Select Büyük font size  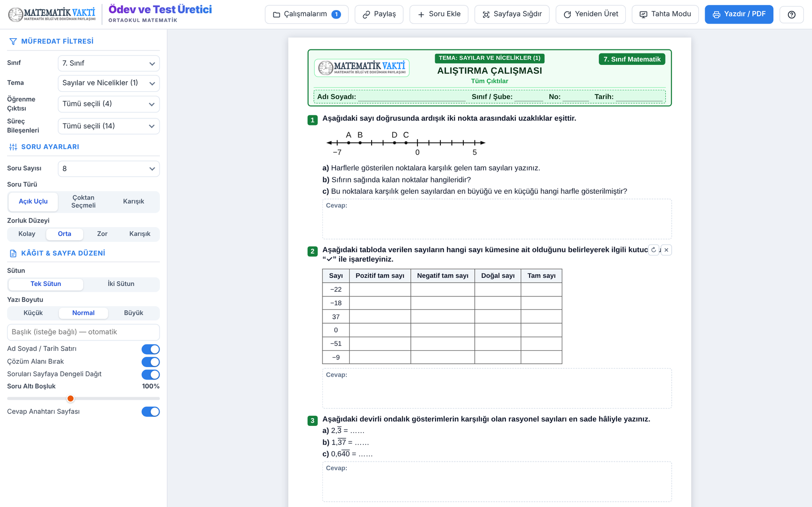[x=133, y=313]
